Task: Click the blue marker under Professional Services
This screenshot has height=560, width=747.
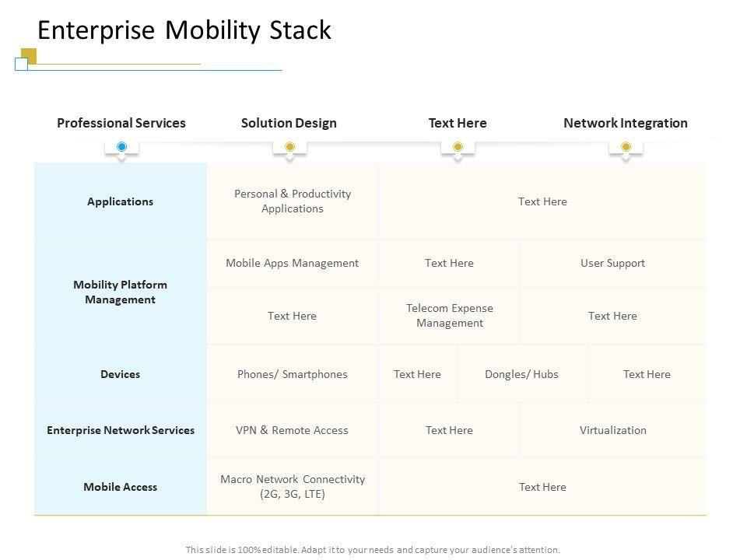Action: pos(121,147)
